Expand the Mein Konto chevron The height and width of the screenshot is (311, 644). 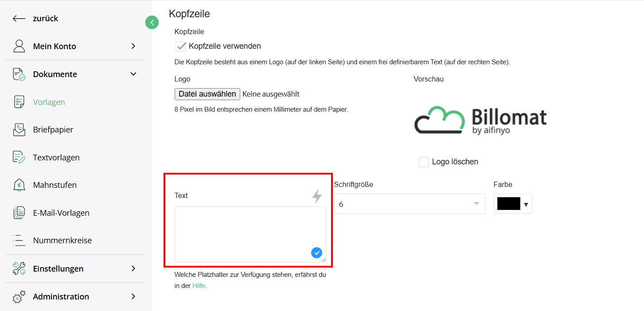tap(133, 46)
